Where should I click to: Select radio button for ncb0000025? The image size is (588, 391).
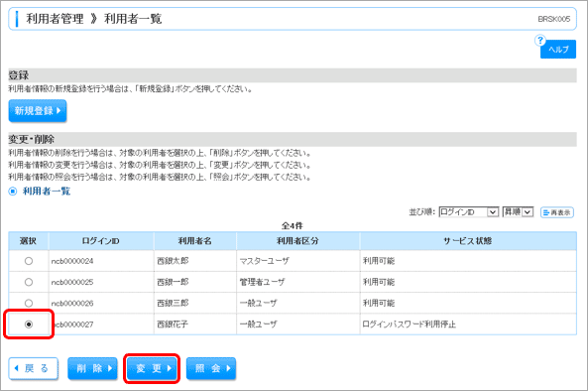29,282
